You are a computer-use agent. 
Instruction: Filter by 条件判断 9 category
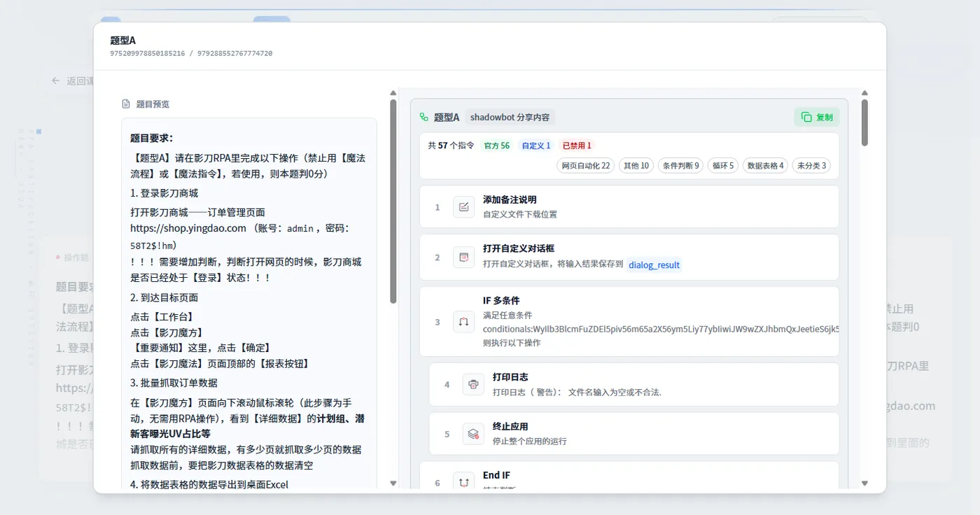pyautogui.click(x=680, y=166)
